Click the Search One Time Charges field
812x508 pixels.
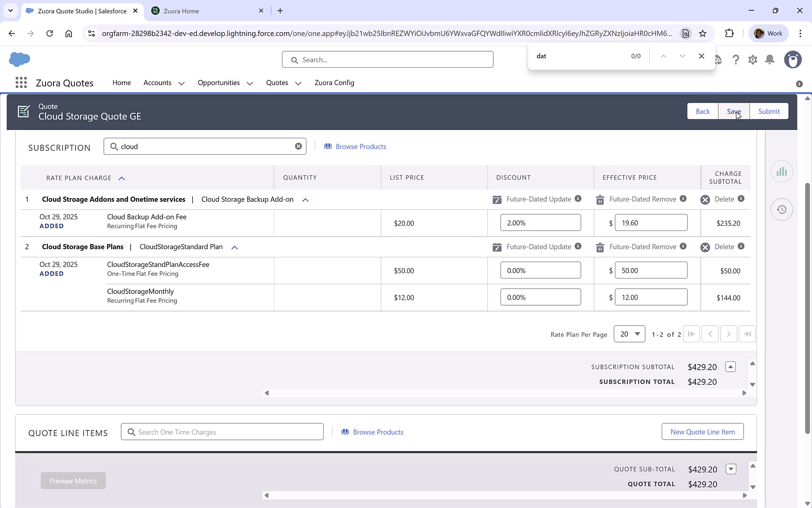[222, 431]
